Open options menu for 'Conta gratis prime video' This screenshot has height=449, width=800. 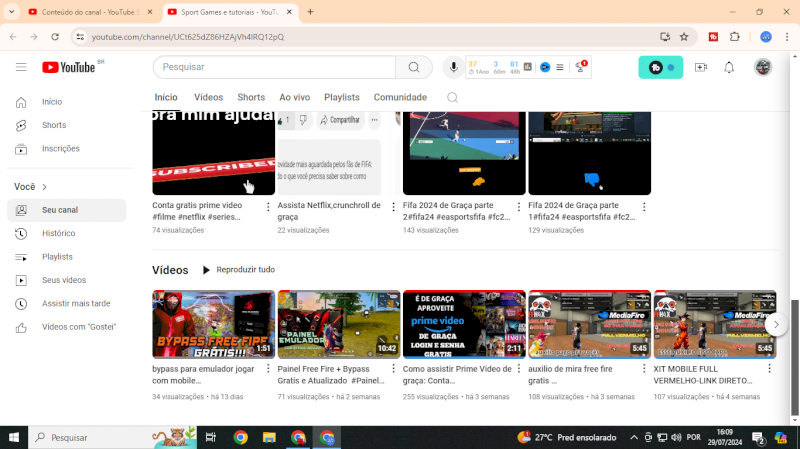click(268, 207)
